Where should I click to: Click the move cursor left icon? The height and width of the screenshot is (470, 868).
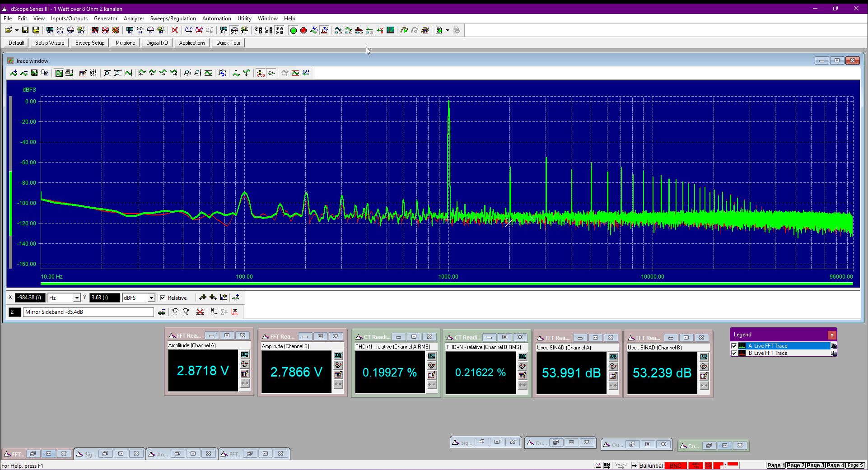[x=203, y=298]
